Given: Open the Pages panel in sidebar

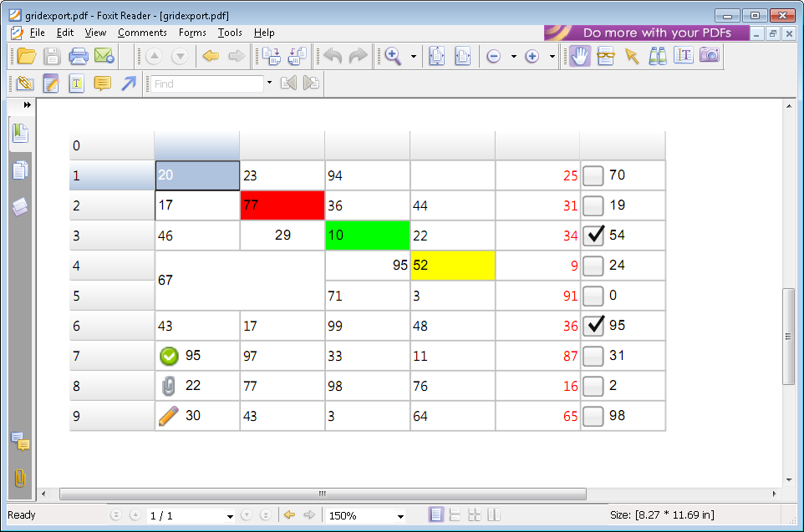Looking at the screenshot, I should point(20,170).
